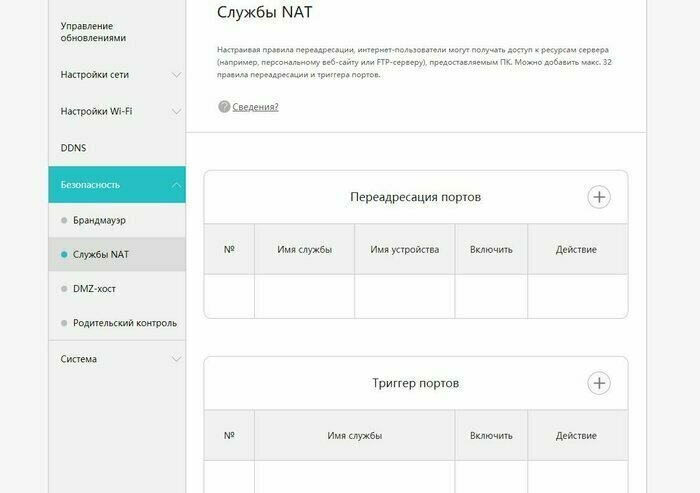Expand the Система menu chevron
Screen dimensions: 700x493
tap(176, 359)
